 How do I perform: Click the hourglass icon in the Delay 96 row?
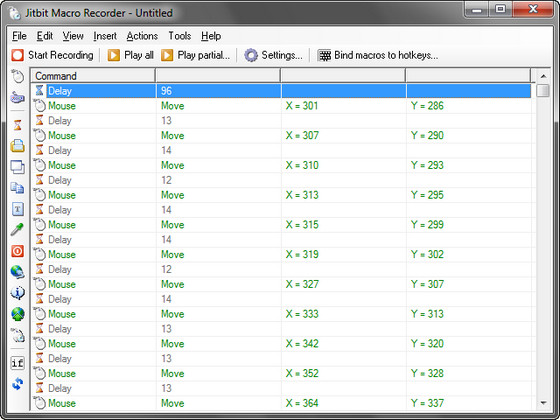[39, 90]
